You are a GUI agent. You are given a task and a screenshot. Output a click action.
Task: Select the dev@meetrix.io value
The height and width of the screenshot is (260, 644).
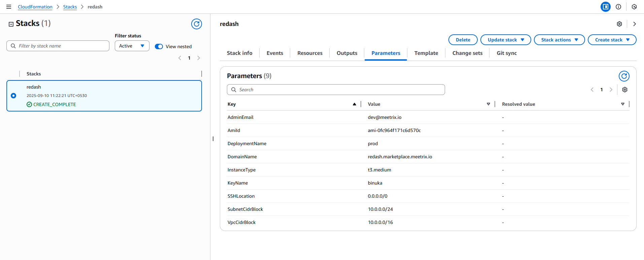[x=384, y=117]
